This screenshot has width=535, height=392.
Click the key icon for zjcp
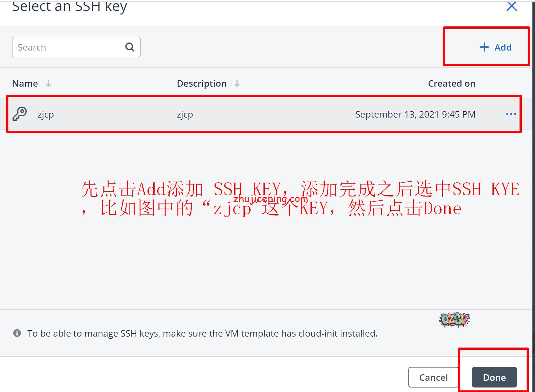[20, 114]
